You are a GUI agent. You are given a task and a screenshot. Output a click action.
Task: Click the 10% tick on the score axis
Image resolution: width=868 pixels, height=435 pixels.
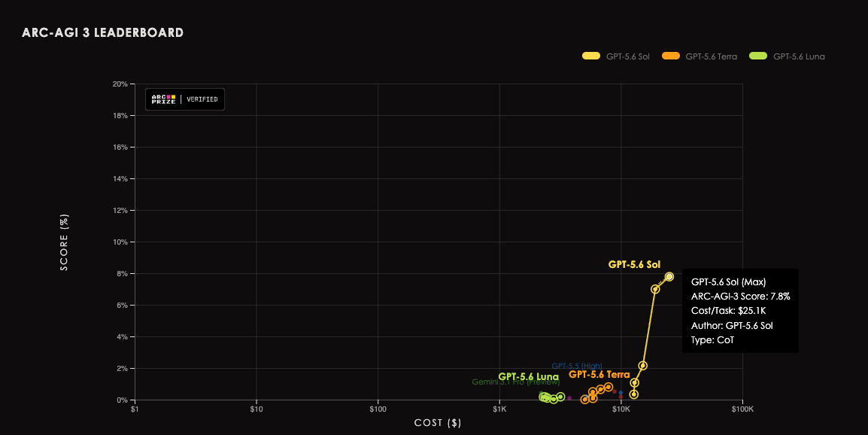pyautogui.click(x=120, y=242)
